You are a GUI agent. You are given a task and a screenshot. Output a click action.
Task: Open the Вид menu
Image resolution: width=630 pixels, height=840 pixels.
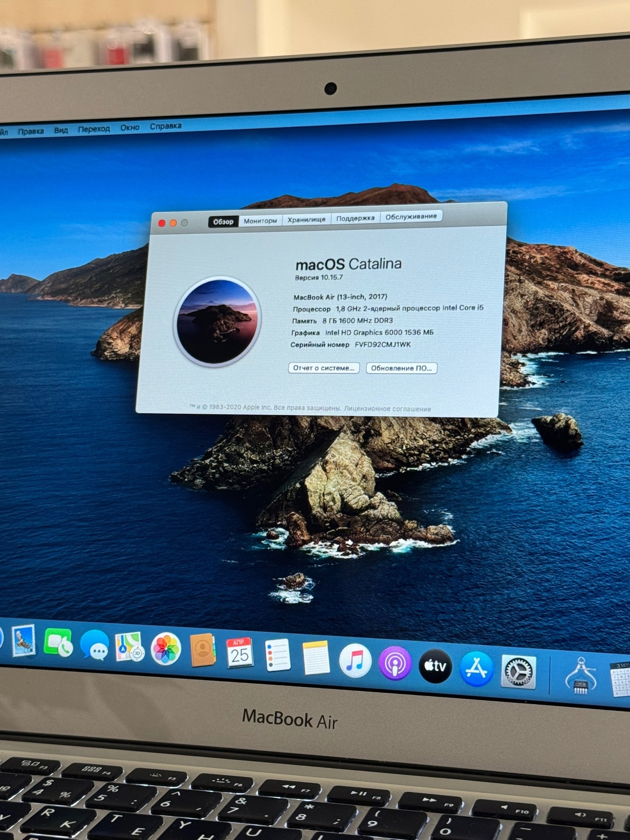click(61, 130)
